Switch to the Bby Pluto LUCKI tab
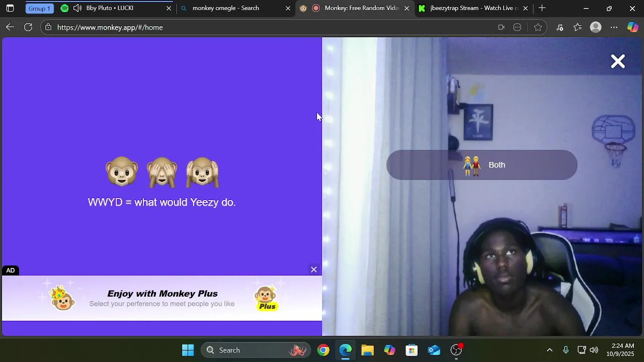The width and height of the screenshot is (644, 362). point(116,9)
